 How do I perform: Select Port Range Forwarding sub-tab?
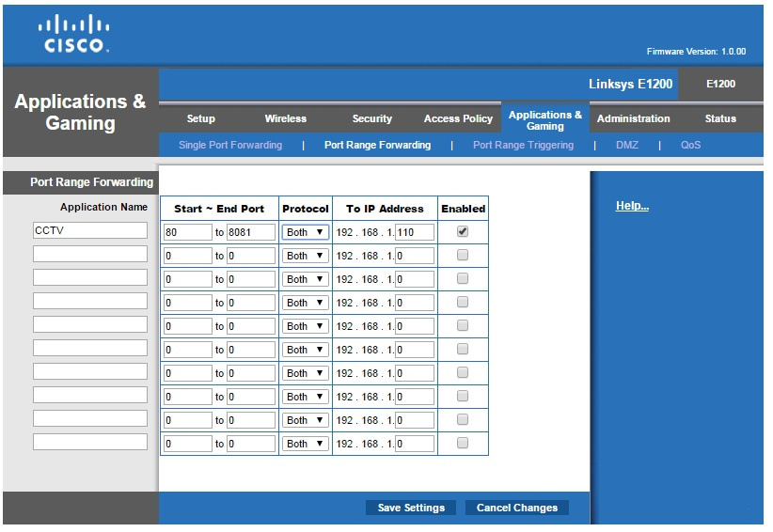tap(378, 145)
